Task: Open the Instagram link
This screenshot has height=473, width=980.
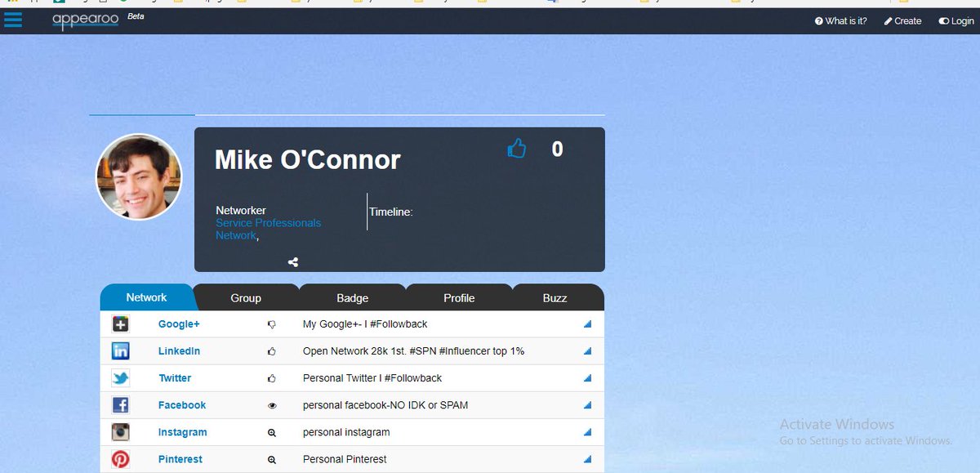Action: pos(183,432)
